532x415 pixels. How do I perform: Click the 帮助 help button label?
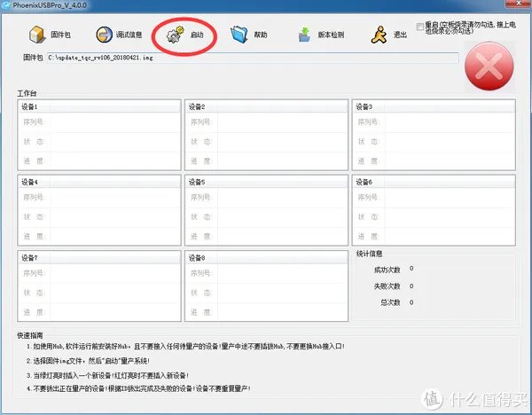click(x=261, y=35)
